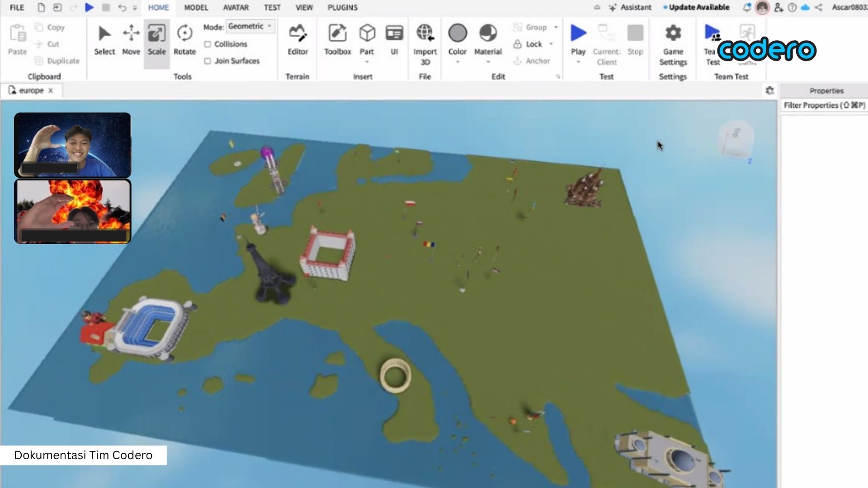Copy the selected object

coord(50,27)
